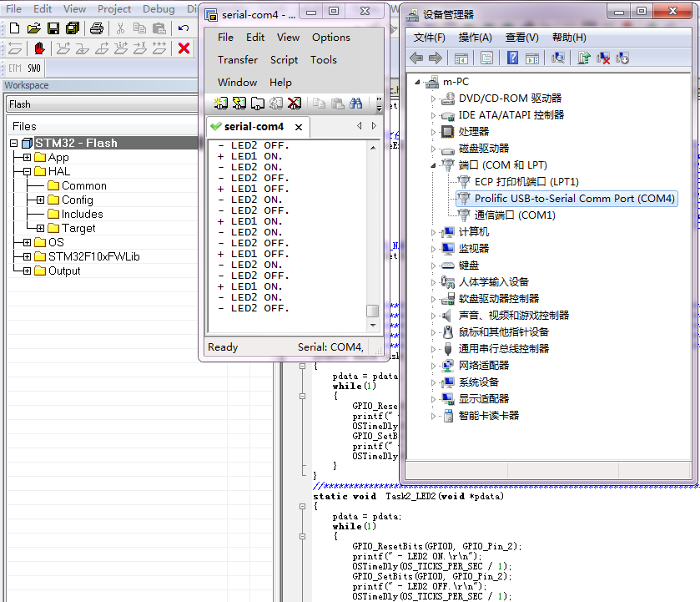Click the Step Into debug icon
This screenshot has height=602, width=700.
pyautogui.click(x=82, y=48)
